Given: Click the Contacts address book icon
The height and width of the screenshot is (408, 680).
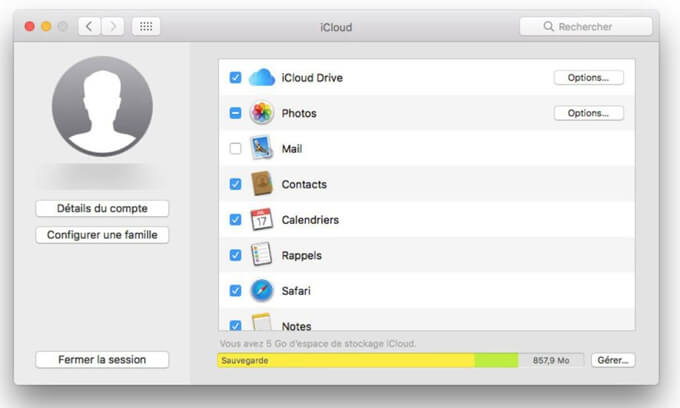Looking at the screenshot, I should coord(262,183).
